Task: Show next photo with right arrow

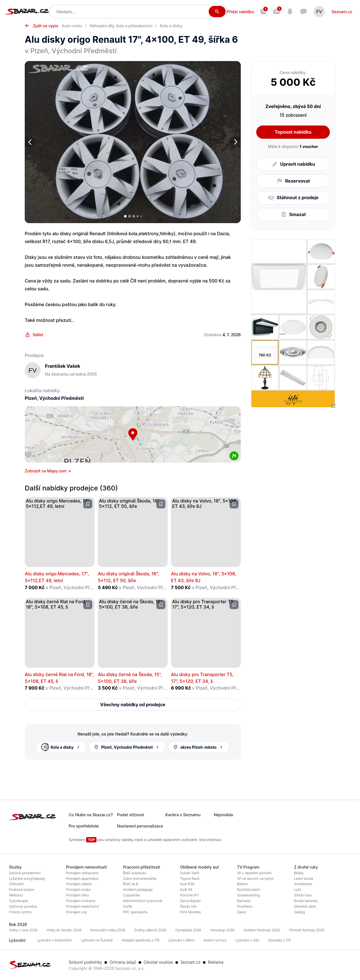Action: (235, 142)
